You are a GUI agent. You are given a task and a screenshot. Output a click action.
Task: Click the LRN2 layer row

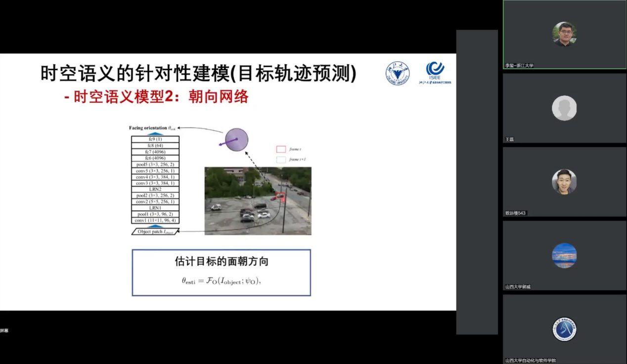coord(155,189)
